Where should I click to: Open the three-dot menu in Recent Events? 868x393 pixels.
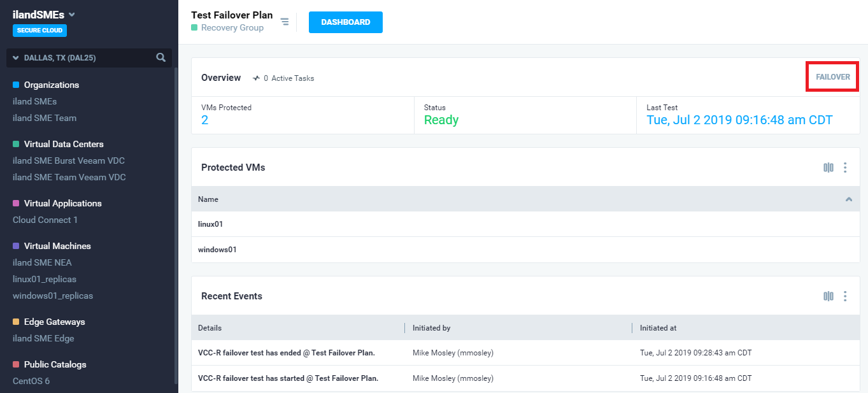click(845, 296)
